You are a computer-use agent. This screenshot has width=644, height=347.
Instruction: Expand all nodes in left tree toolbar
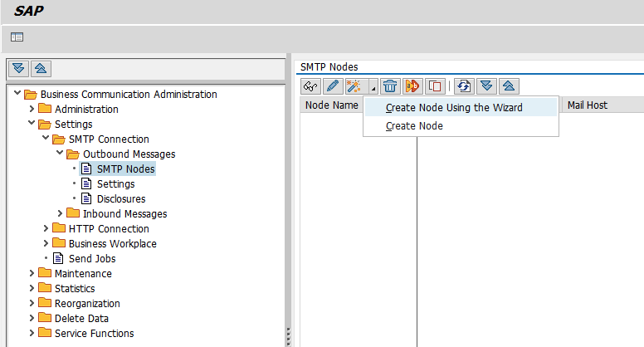pos(18,68)
